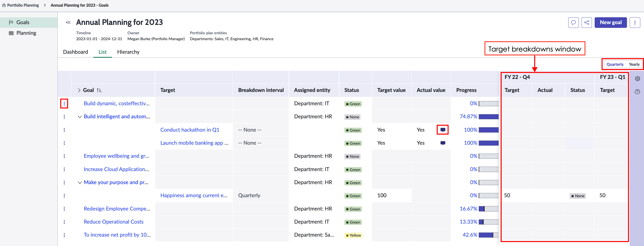Image resolution: width=644 pixels, height=246 pixels.
Task: Open the vertical ellipsis menu next to New goal
Action: pyautogui.click(x=635, y=22)
